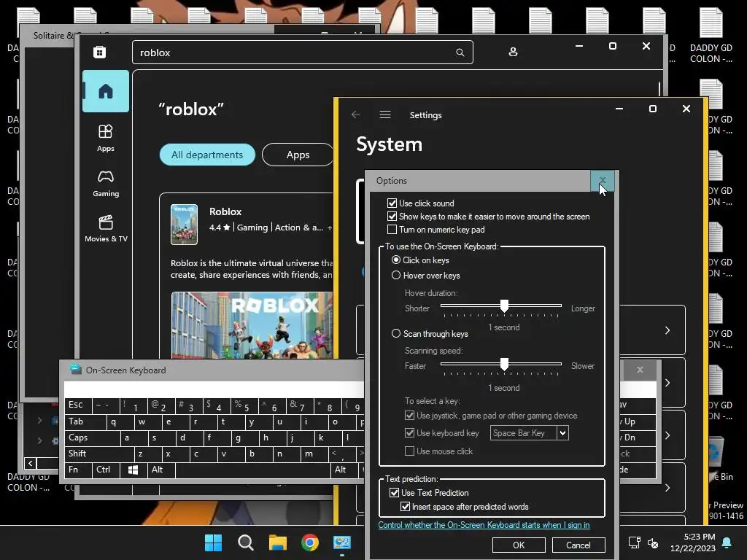Screen dimensions: 747x560
Task: Open File Explorer from taskbar
Action: (x=278, y=542)
